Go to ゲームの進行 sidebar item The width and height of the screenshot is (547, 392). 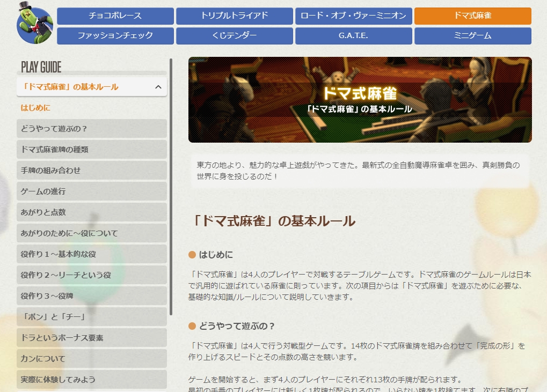click(92, 191)
